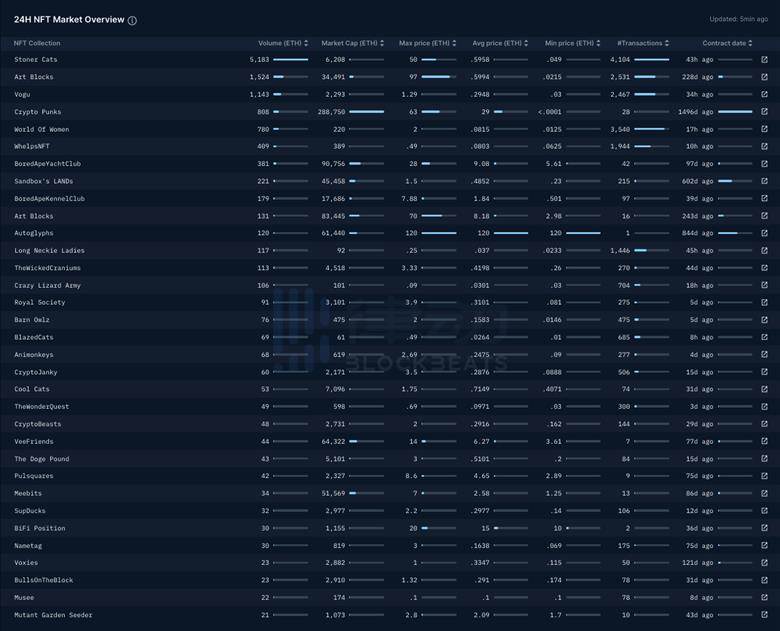
Task: Select the Nametag collection name
Action: click(28, 545)
